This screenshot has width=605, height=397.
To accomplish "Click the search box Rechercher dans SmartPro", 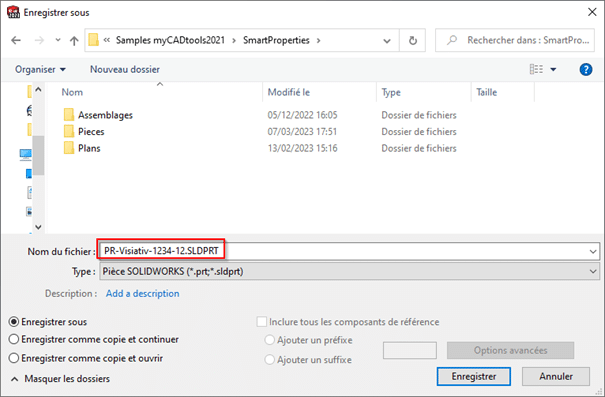I will pos(515,40).
